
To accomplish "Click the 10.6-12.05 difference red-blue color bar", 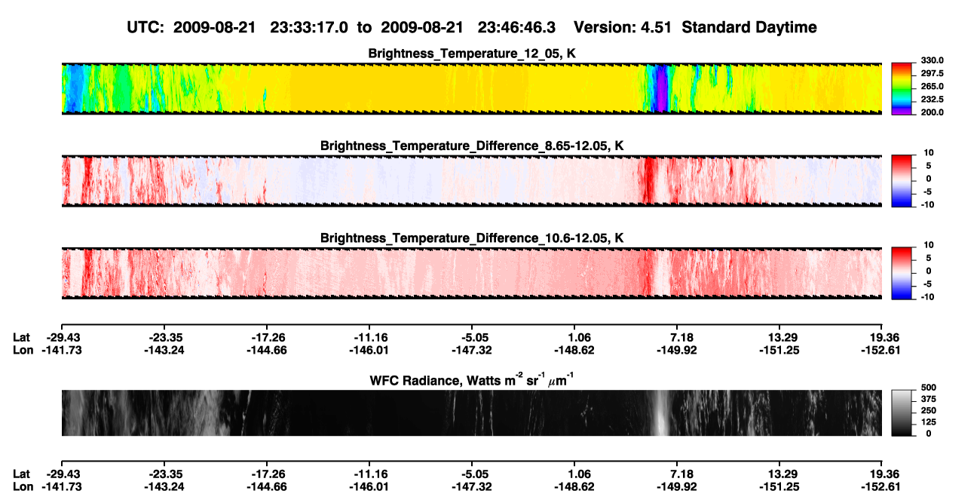I will click(902, 271).
